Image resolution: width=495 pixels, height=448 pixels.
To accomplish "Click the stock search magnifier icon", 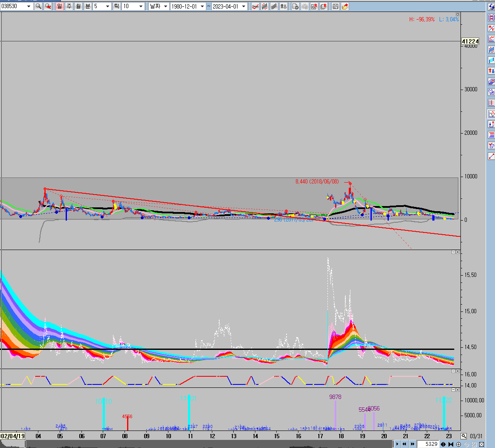I will (x=38, y=6).
